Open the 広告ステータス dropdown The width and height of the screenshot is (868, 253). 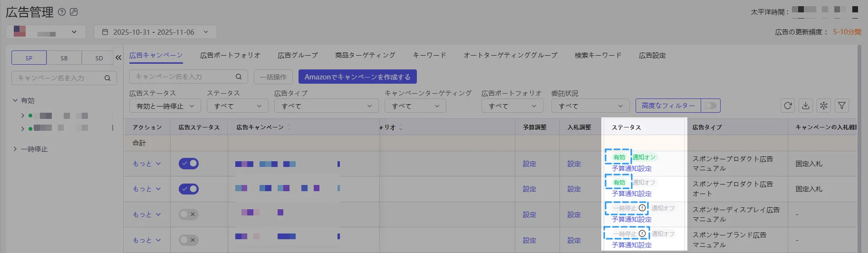coord(165,106)
